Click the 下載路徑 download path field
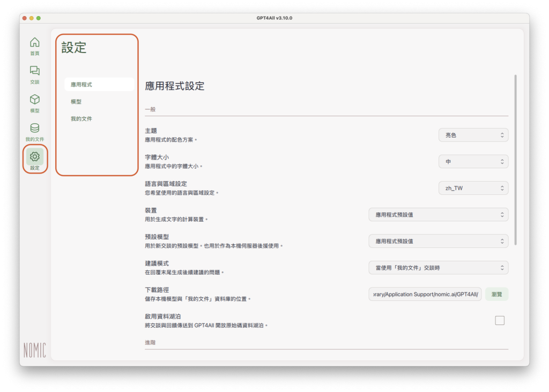Screen dimensions: 549x392 pyautogui.click(x=425, y=294)
